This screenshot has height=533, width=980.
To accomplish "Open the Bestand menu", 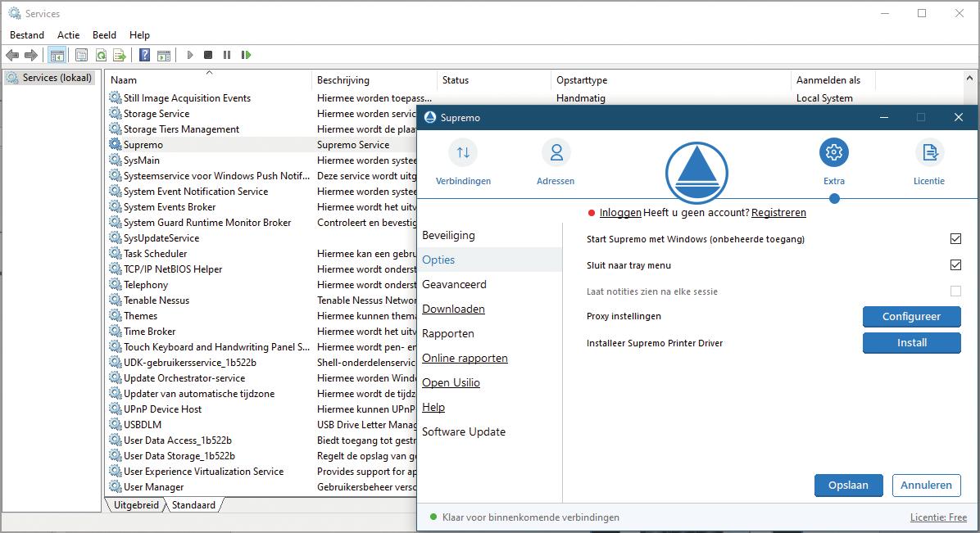I will pos(27,35).
